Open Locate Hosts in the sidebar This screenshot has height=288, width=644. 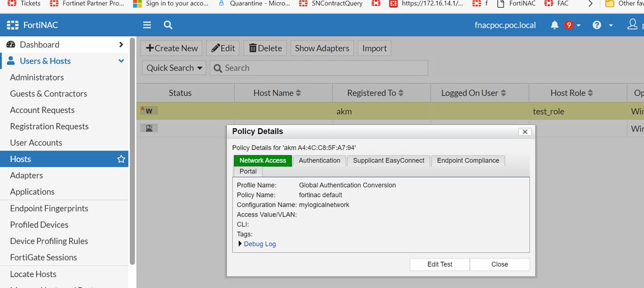click(33, 274)
